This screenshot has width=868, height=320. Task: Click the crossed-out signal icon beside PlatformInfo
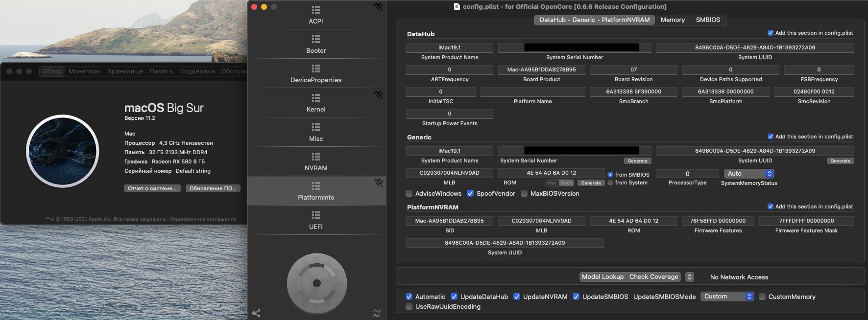379,183
